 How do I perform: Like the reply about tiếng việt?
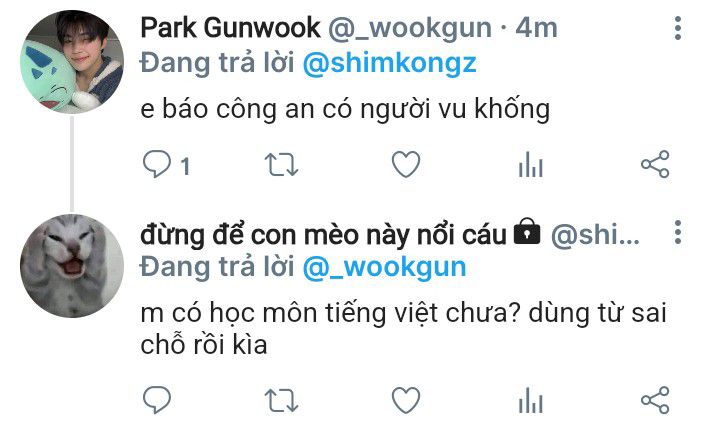406,400
